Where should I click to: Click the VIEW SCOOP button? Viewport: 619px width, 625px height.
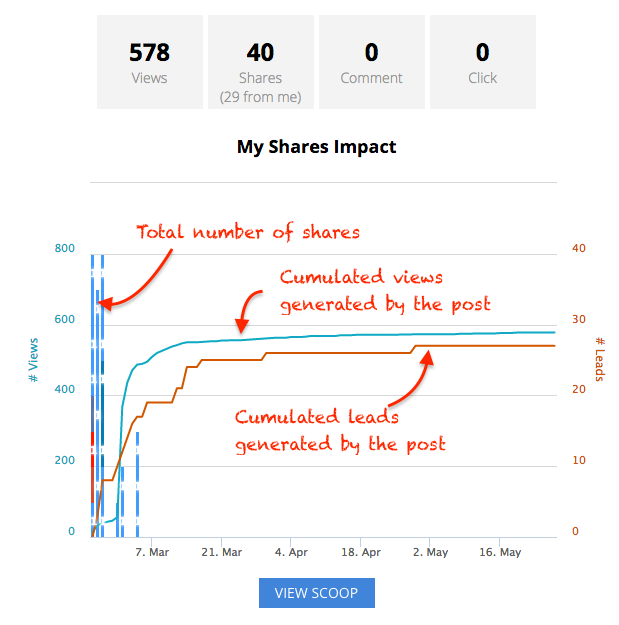(316, 593)
